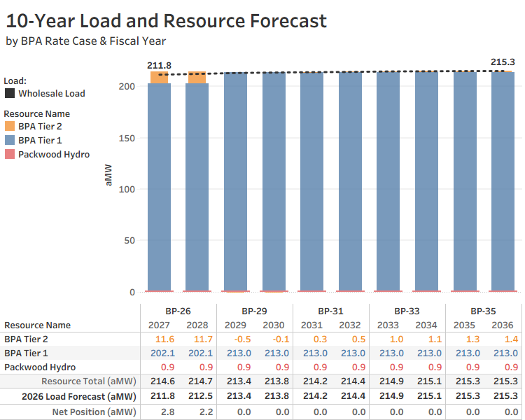
Task: Click the 2026 Load Forecast (aMW) row label
Action: (79, 397)
